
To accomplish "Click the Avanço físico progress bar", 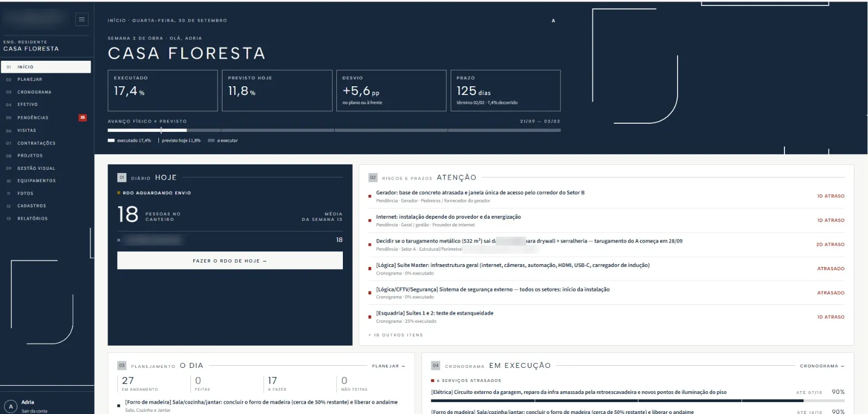I will click(x=334, y=130).
